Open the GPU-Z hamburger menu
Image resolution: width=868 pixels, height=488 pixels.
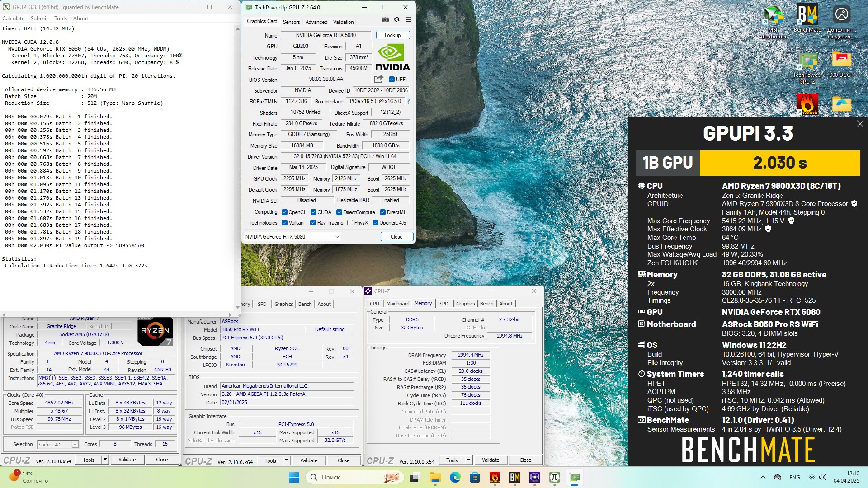[x=408, y=20]
